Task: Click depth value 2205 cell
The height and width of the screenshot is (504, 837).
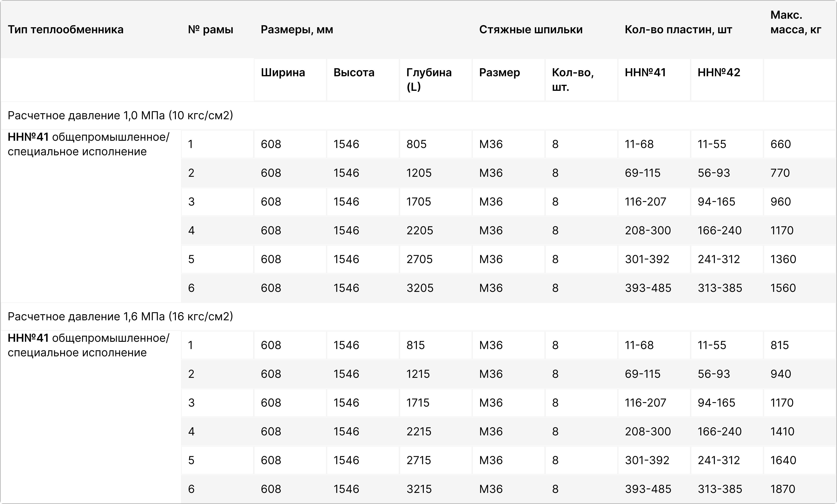Action: pos(420,231)
